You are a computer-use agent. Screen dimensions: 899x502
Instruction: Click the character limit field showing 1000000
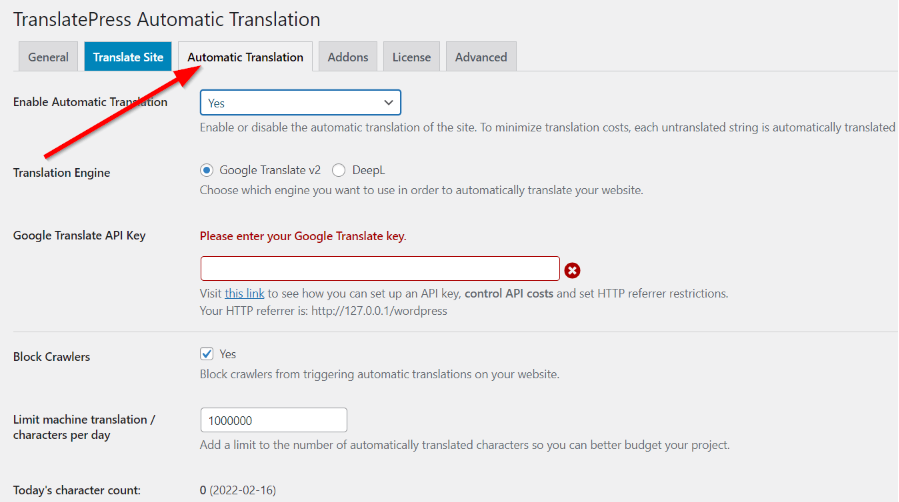coord(273,420)
